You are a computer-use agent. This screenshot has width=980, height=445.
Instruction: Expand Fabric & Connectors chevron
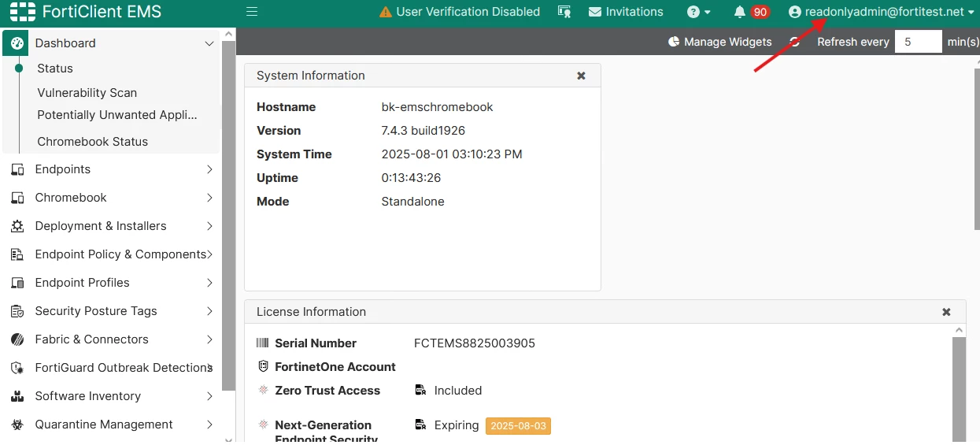(209, 339)
